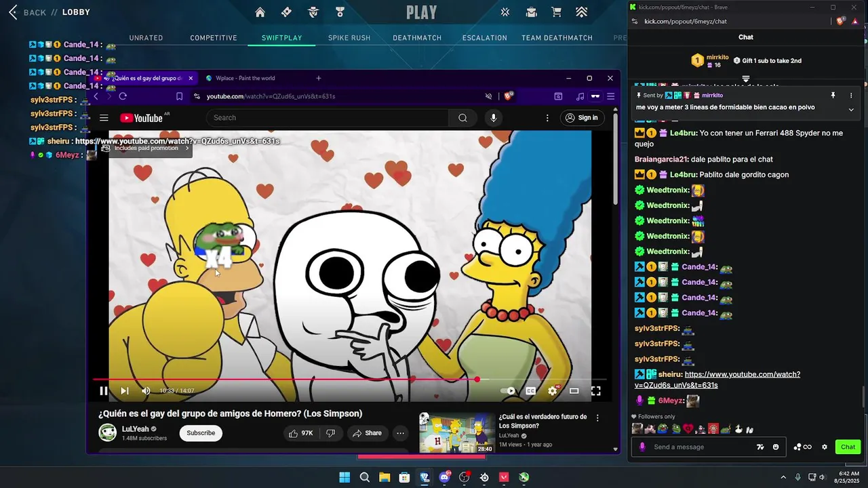Image resolution: width=868 pixels, height=488 pixels.
Task: Click the Includes paid promotion notice
Action: pos(146,148)
